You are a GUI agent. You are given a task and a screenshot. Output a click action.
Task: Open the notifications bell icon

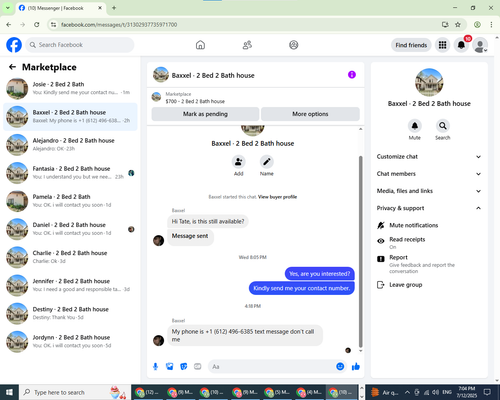461,45
